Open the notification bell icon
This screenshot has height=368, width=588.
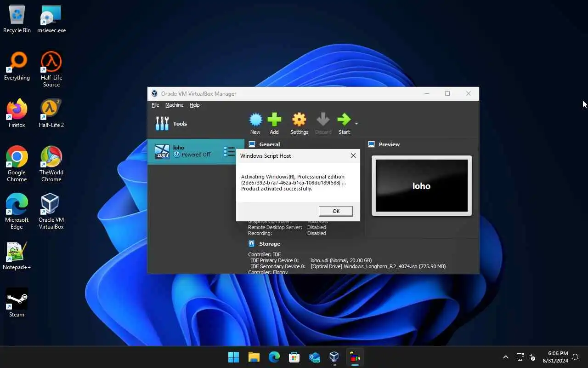pyautogui.click(x=575, y=357)
